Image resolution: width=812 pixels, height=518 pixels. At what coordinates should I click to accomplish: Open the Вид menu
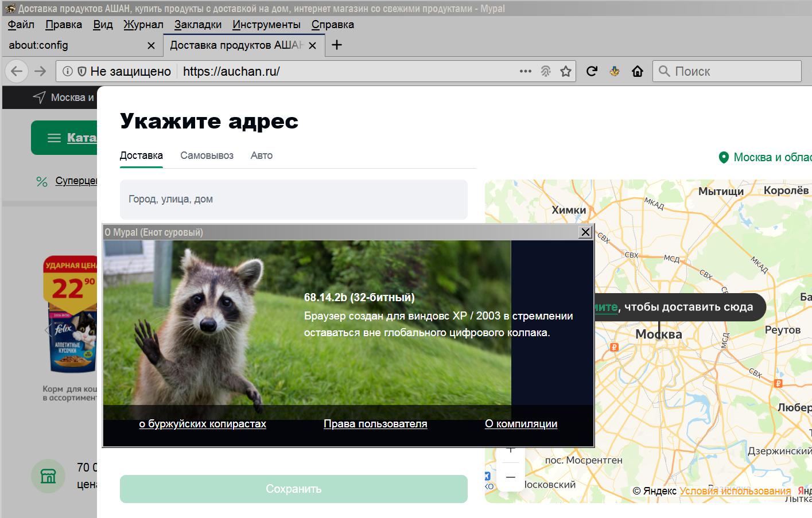103,25
